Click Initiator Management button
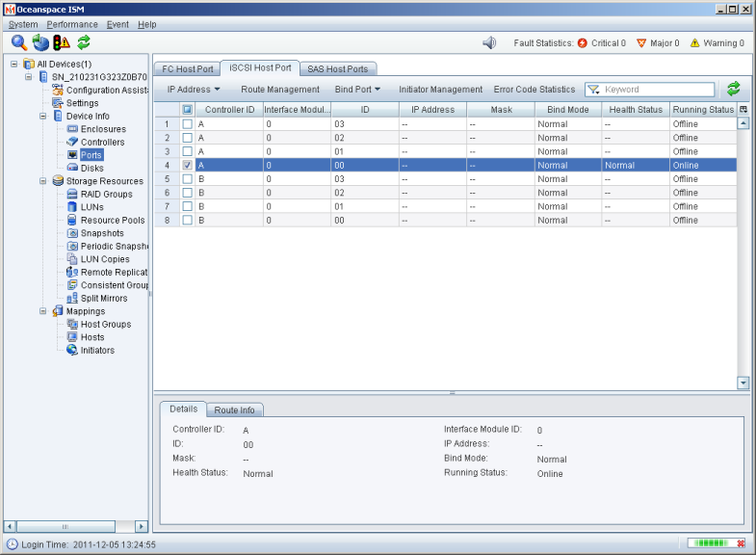 pyautogui.click(x=440, y=90)
